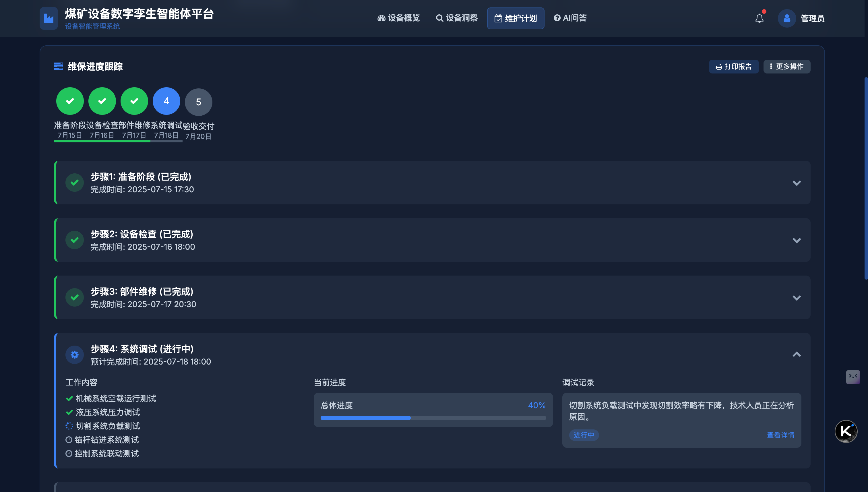Click 完成时间: 2025-07-16 18:00
This screenshot has width=868, height=492.
point(143,247)
